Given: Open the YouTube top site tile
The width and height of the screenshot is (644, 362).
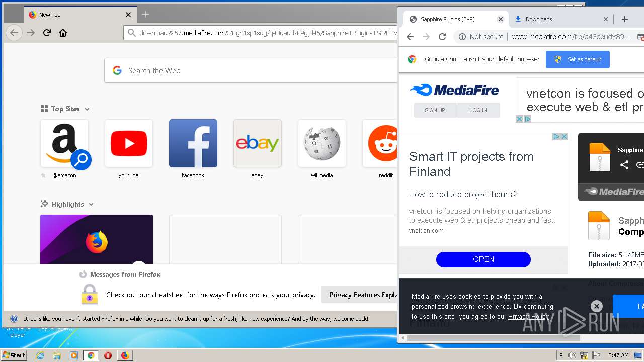Looking at the screenshot, I should pos(129,143).
